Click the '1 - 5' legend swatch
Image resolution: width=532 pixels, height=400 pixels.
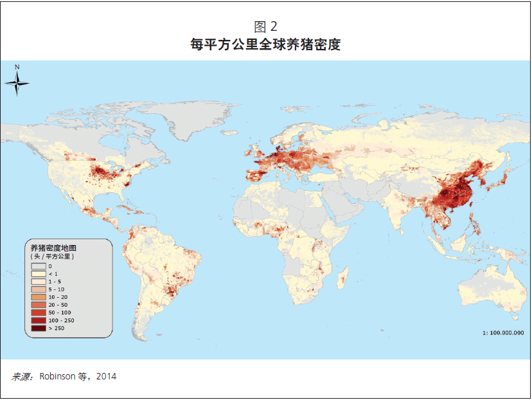(x=38, y=281)
